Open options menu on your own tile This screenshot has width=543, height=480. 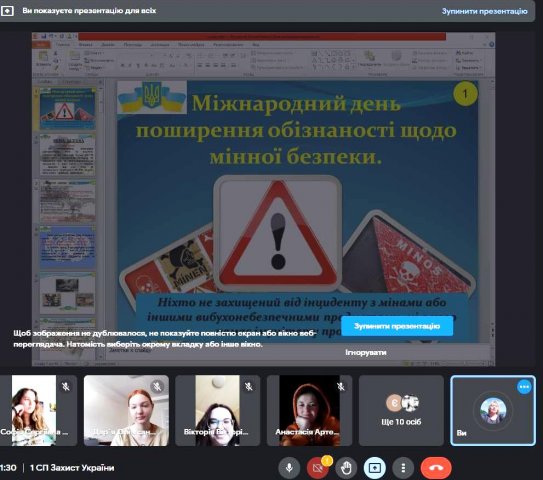[524, 387]
